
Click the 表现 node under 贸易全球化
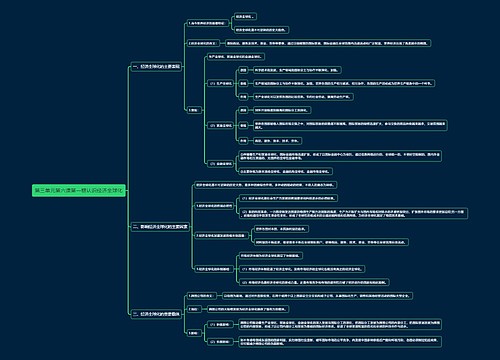[243, 125]
